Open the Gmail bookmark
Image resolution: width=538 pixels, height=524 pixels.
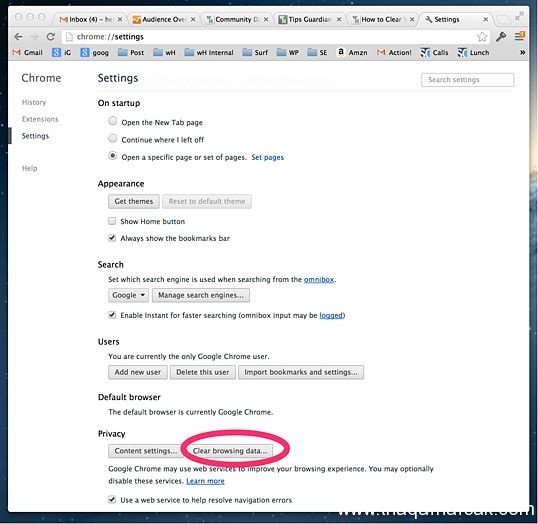click(x=27, y=53)
